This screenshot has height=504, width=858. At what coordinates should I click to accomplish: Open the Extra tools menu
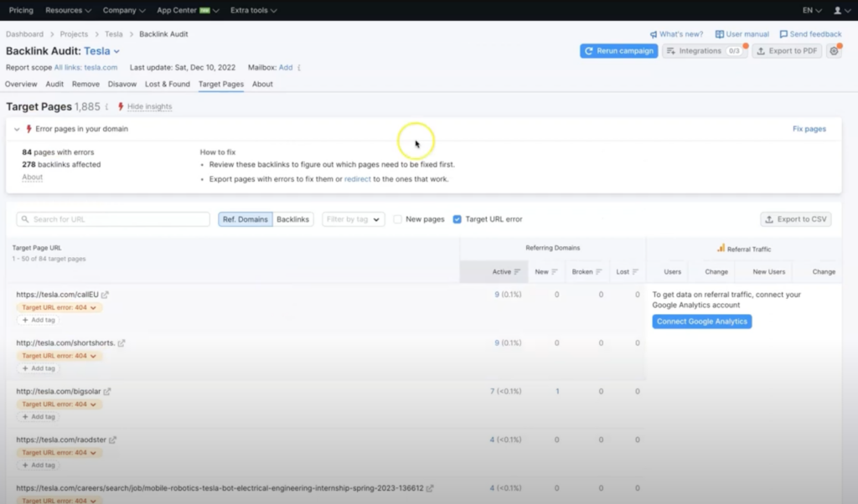(253, 10)
